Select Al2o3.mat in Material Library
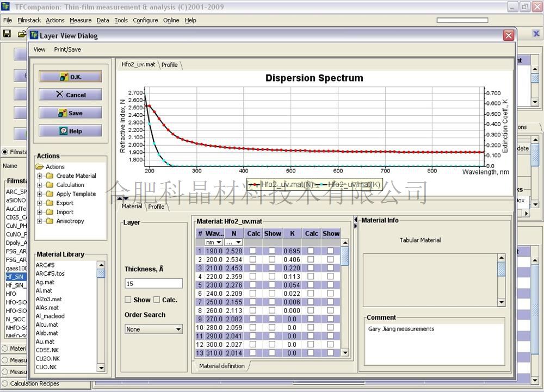544x392 pixels. pos(48,299)
